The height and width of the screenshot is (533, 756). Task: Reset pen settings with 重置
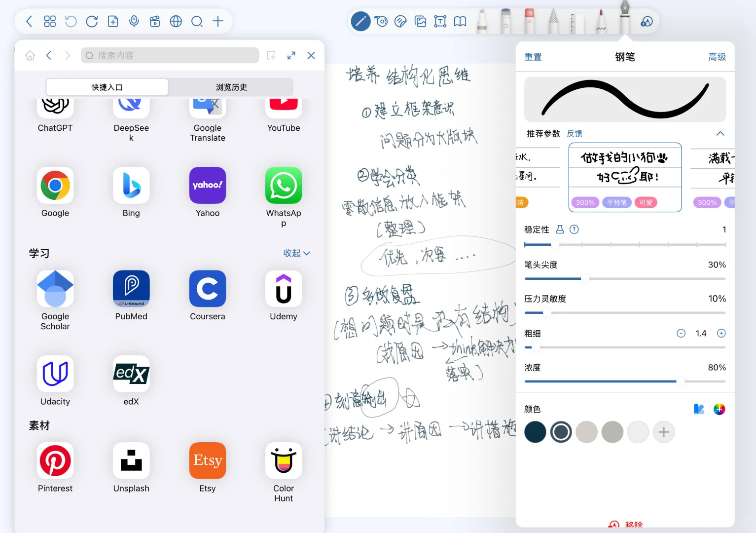tap(533, 57)
